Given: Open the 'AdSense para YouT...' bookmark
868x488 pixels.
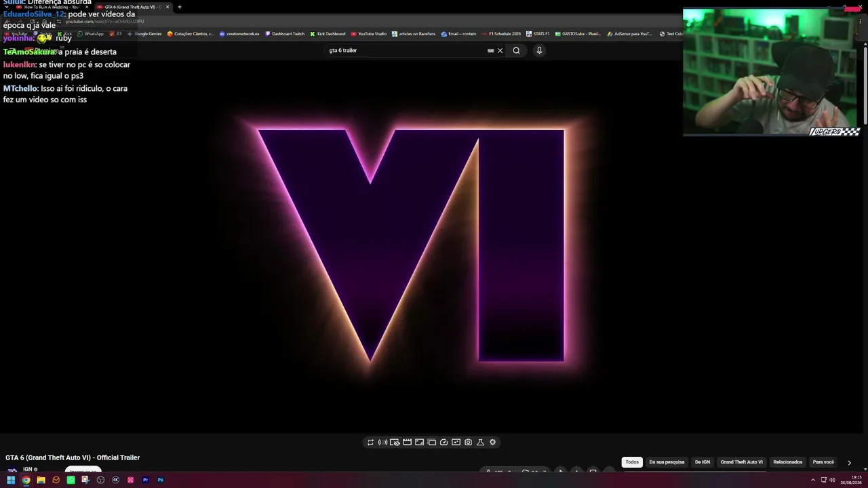Looking at the screenshot, I should click(x=629, y=34).
